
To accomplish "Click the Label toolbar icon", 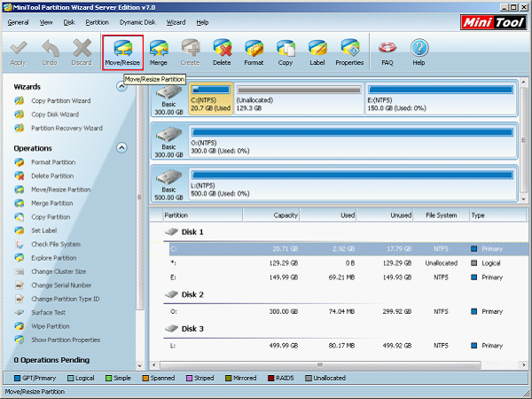I will [x=317, y=52].
